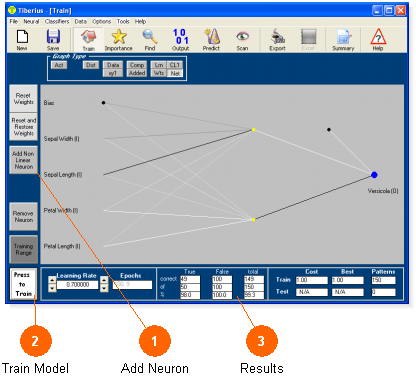This screenshot has width=416, height=378.
Task: Click the Learning Rate input field
Action: [78, 285]
